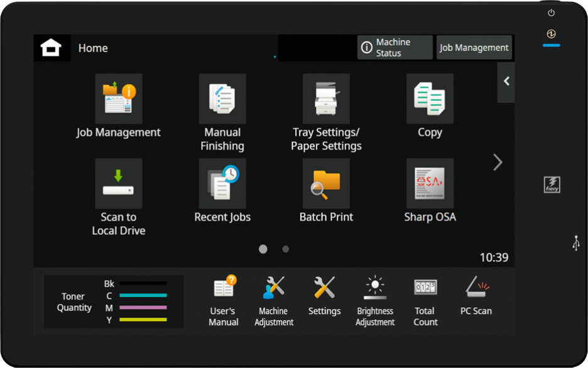The width and height of the screenshot is (588, 368).
Task: Tap the Toner Quantity panel
Action: pyautogui.click(x=114, y=301)
